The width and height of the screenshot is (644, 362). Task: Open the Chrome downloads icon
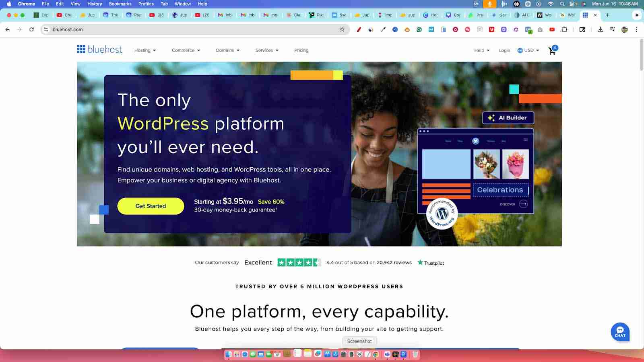click(600, 29)
